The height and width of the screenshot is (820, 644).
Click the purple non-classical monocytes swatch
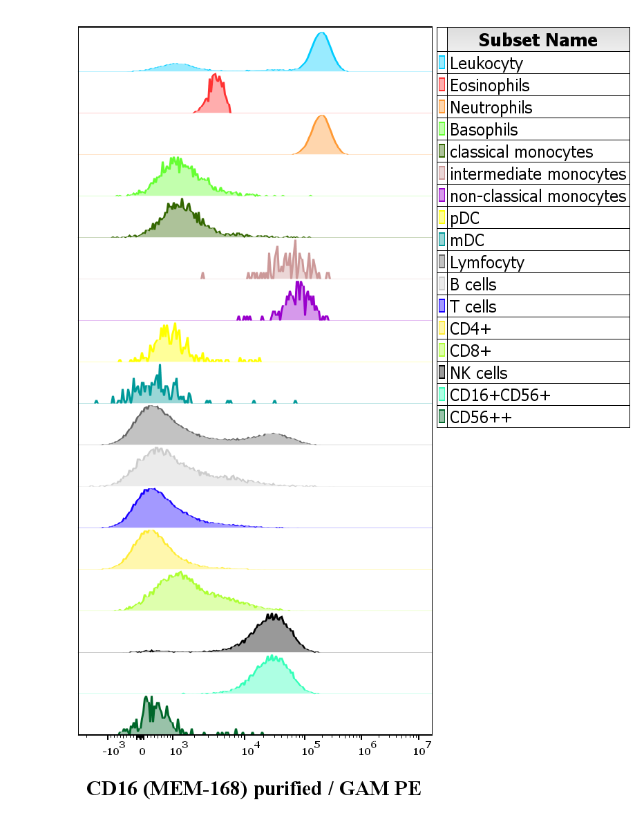442,196
